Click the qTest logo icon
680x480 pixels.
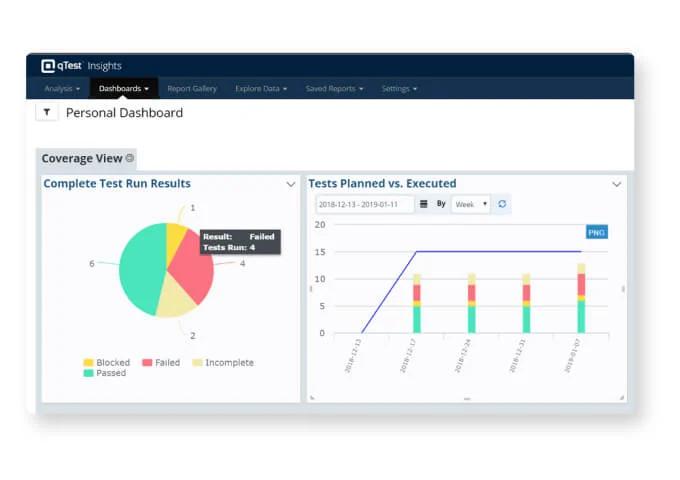tap(48, 66)
